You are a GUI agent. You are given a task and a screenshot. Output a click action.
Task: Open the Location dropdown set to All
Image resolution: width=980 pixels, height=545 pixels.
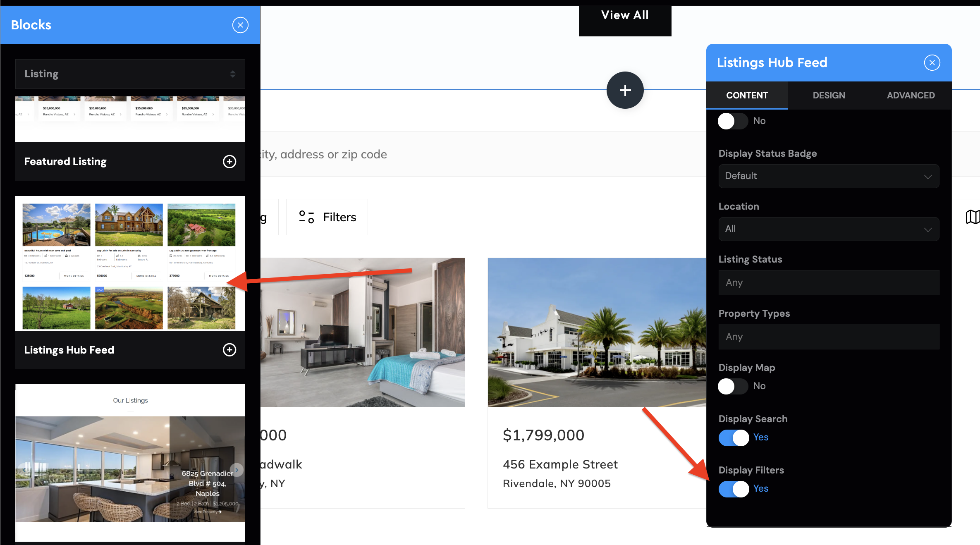pyautogui.click(x=829, y=229)
